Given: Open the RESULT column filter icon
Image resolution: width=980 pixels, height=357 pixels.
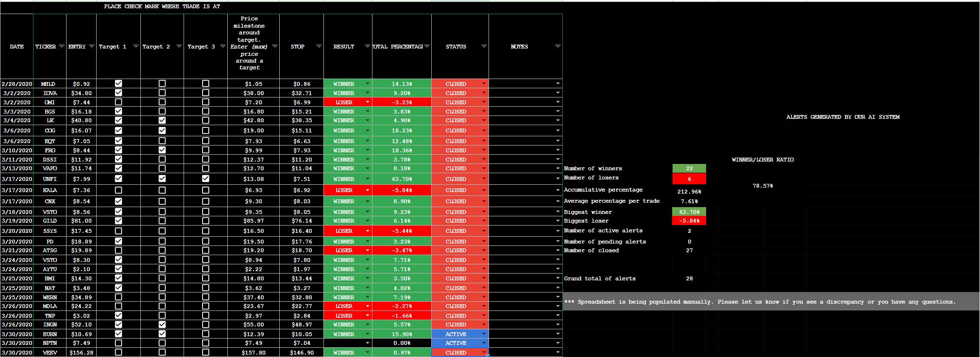Looking at the screenshot, I should click(x=367, y=47).
